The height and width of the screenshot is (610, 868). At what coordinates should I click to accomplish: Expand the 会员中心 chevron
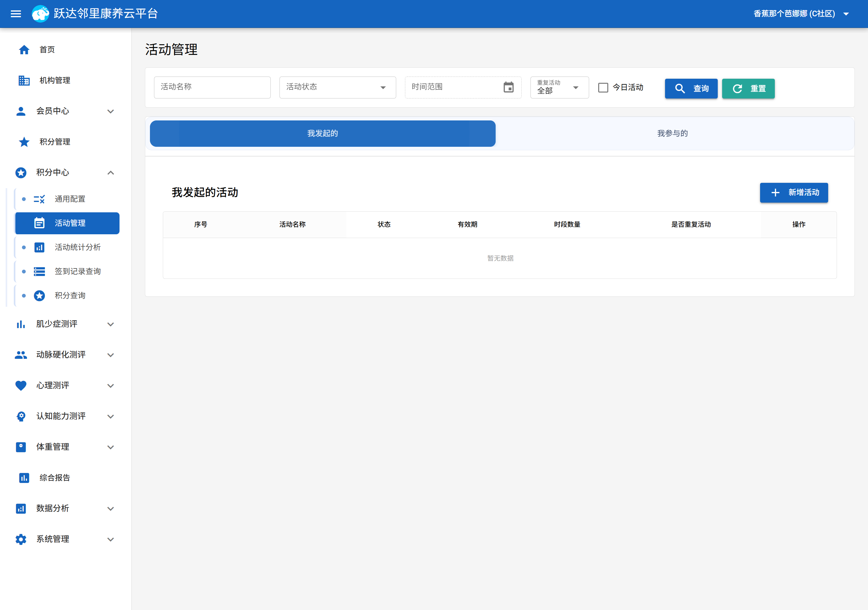point(110,111)
